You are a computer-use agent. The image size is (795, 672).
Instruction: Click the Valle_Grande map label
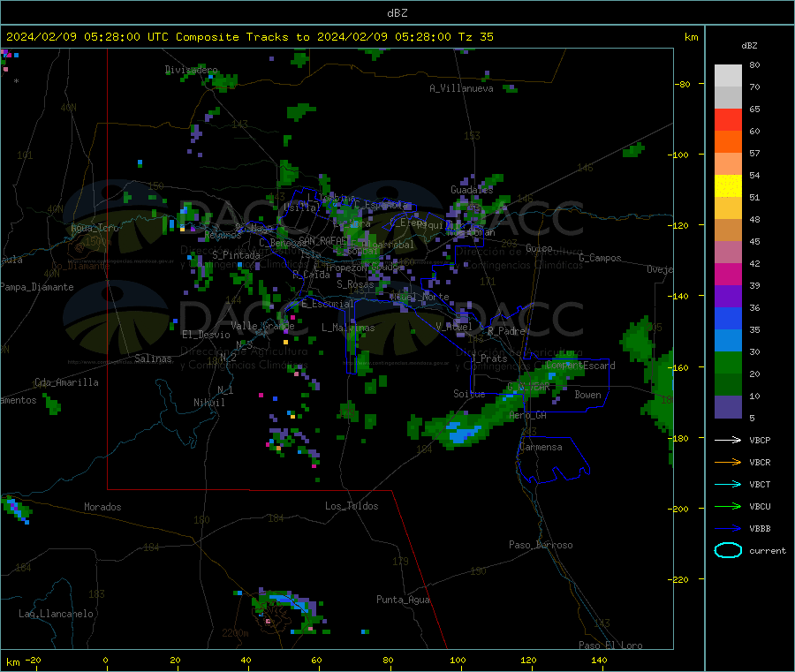pyautogui.click(x=262, y=326)
